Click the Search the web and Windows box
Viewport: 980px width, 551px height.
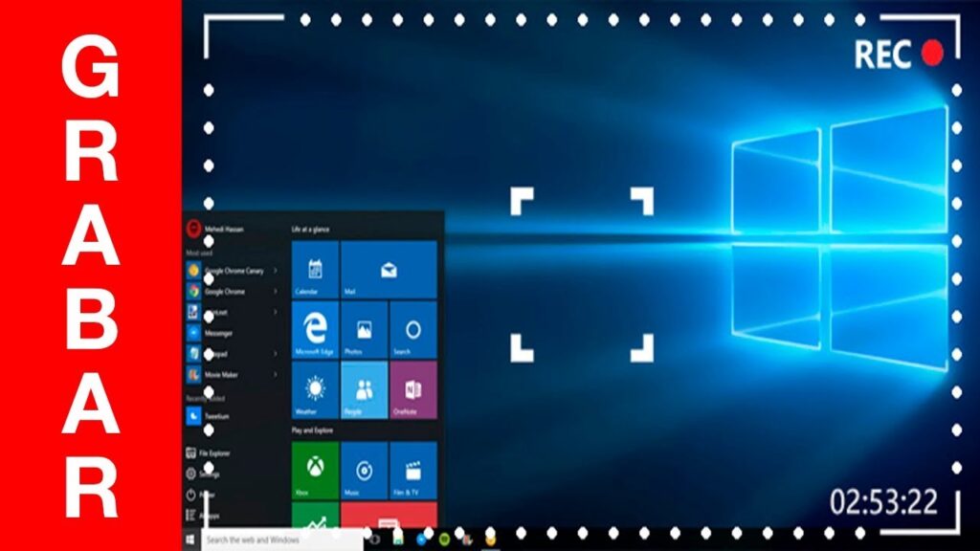point(282,540)
